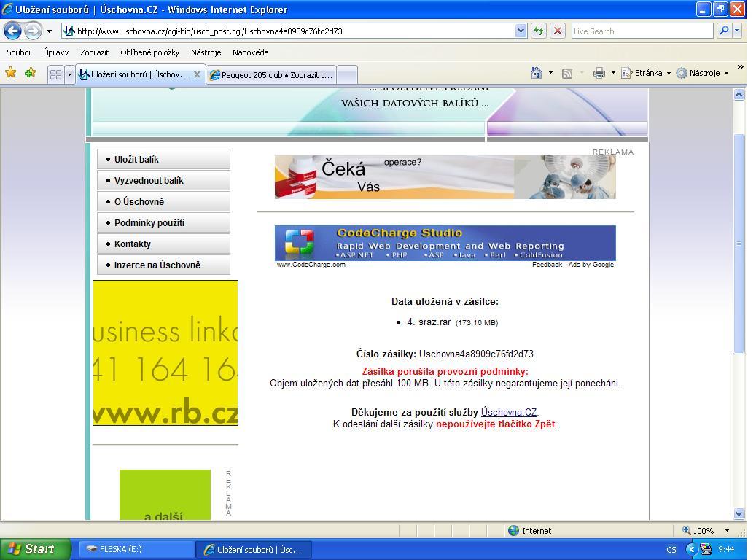Click the Add to Favorites icon
Screen dimensions: 756x560
(x=30, y=73)
